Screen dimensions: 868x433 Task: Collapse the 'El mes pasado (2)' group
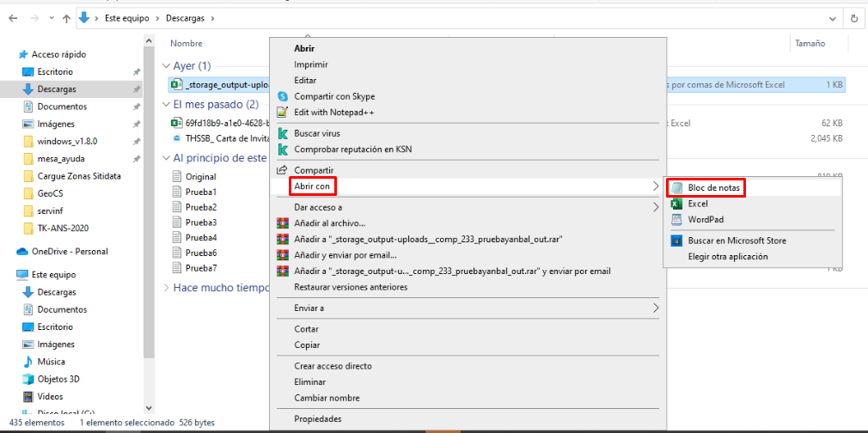click(x=167, y=104)
